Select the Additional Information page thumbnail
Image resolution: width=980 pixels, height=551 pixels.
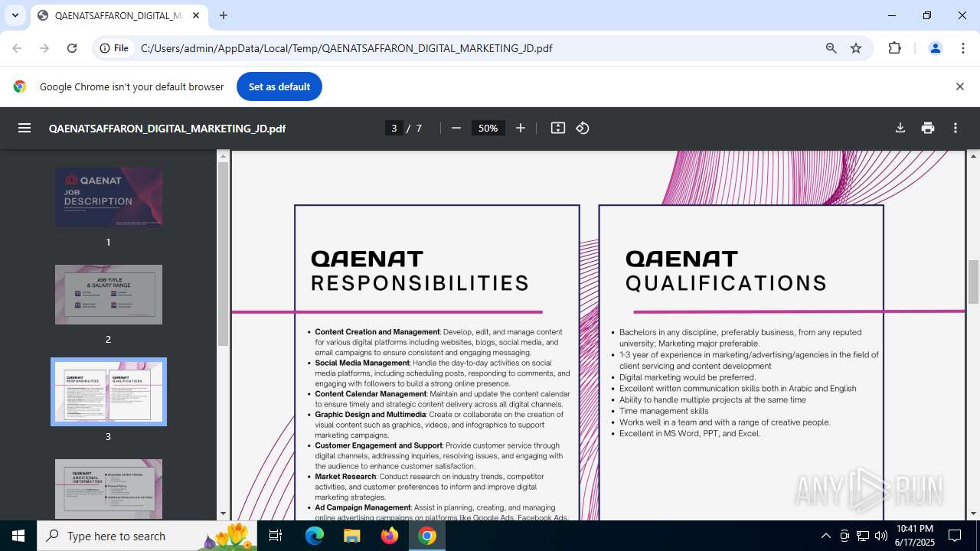click(109, 488)
